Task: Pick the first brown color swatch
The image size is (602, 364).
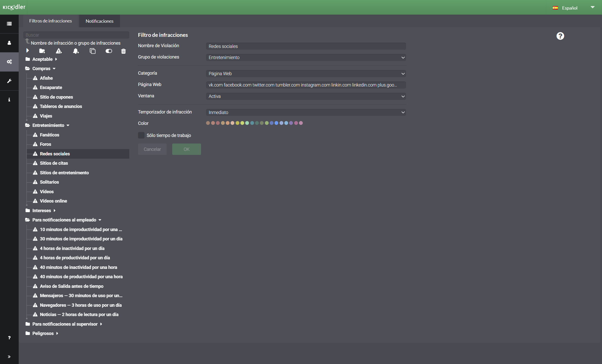Action: (208, 123)
